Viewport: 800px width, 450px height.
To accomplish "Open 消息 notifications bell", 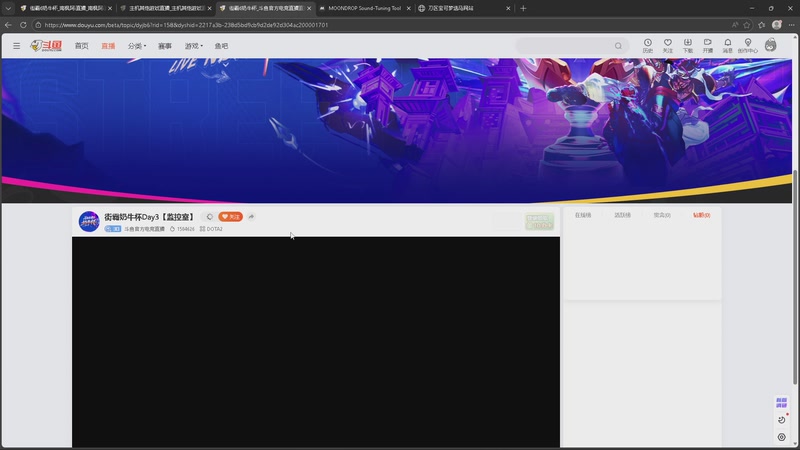I will [x=728, y=45].
